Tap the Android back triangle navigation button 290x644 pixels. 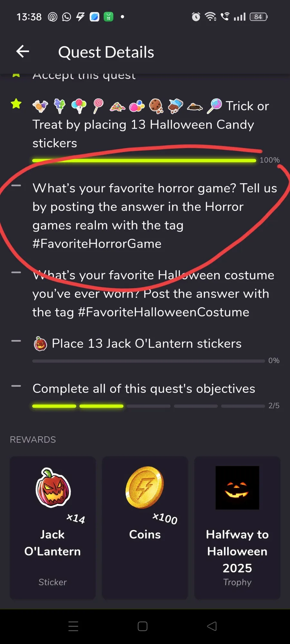(212, 626)
